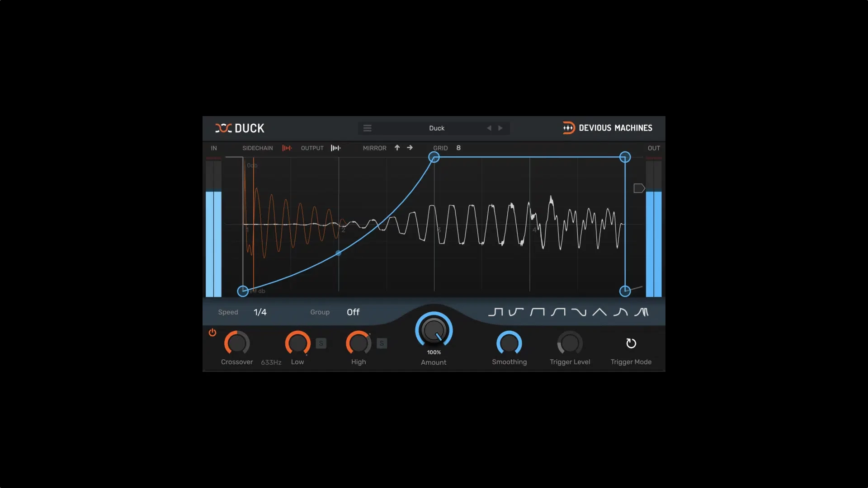This screenshot has width=868, height=488.
Task: Click the next preset arrow button
Action: coord(501,128)
